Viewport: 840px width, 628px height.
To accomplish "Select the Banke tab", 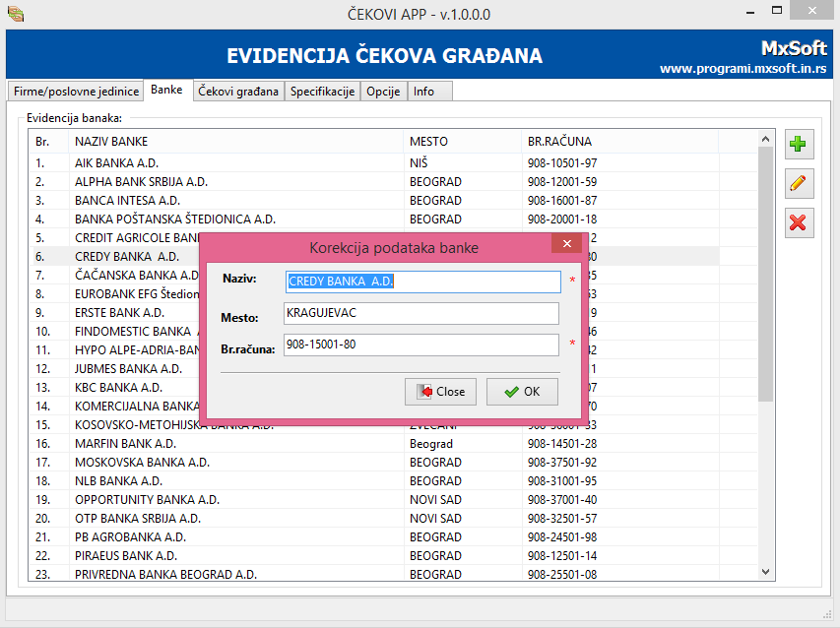I will pyautogui.click(x=166, y=90).
